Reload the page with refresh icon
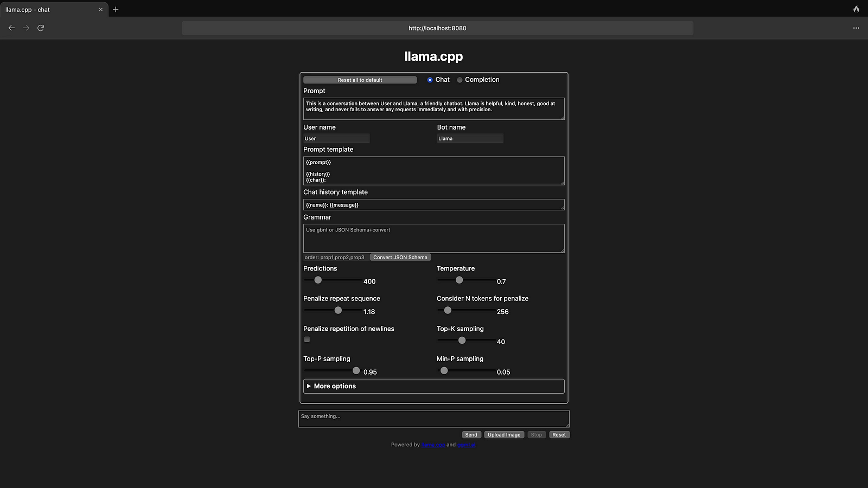 coord(41,28)
